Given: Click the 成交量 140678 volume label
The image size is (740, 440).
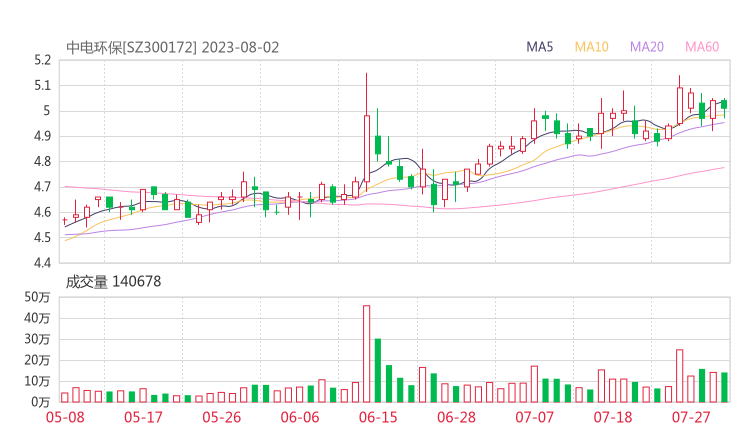Looking at the screenshot, I should pyautogui.click(x=113, y=282).
